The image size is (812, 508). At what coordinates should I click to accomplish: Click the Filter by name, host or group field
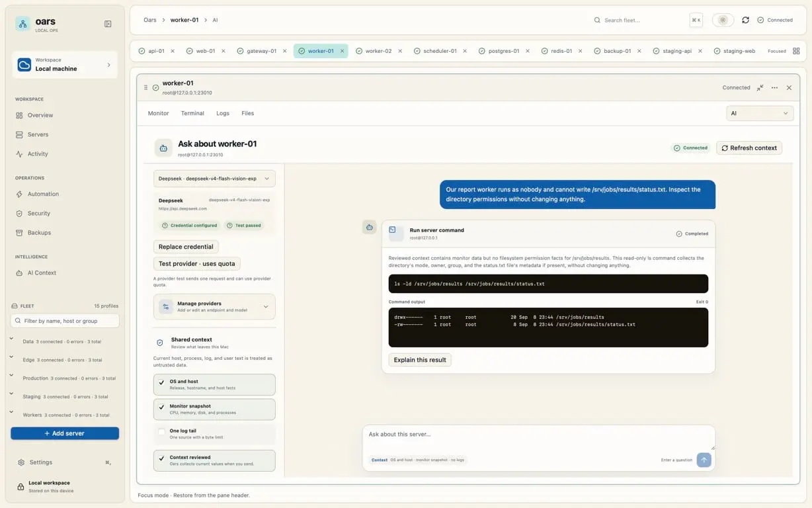point(65,321)
